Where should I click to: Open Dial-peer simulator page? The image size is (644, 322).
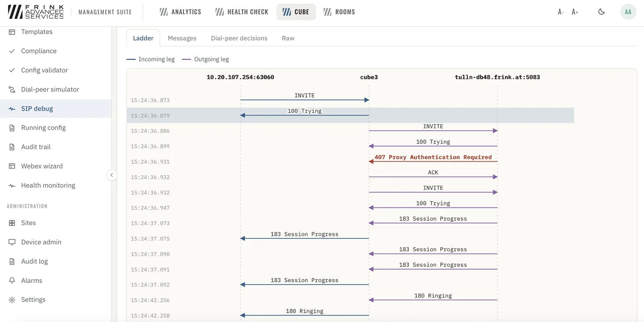[56, 90]
